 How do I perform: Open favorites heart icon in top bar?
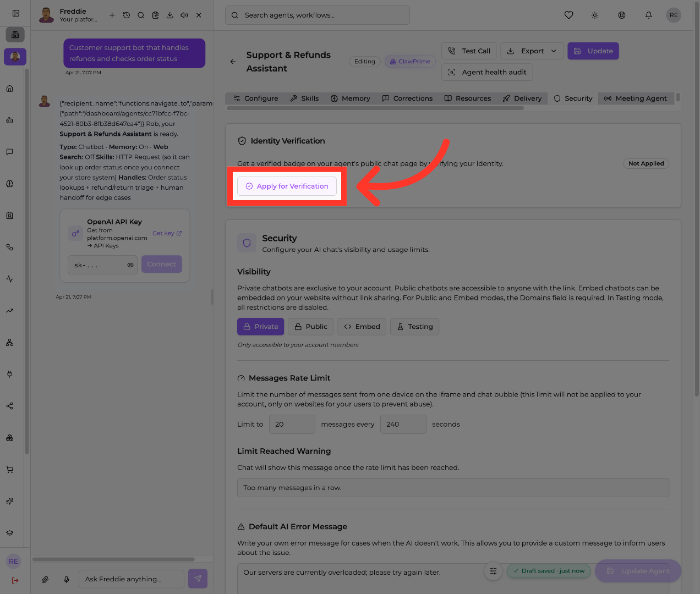pyautogui.click(x=569, y=15)
